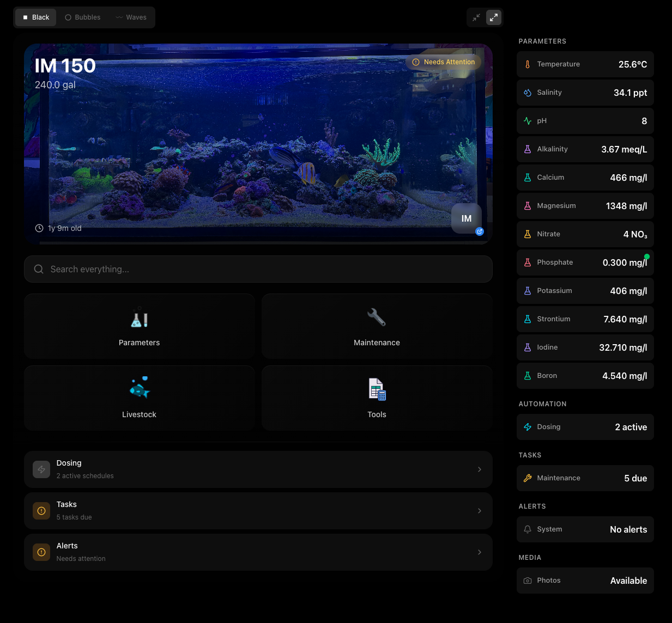Click the 5 due maintenance value
This screenshot has height=623, width=672.
(635, 478)
